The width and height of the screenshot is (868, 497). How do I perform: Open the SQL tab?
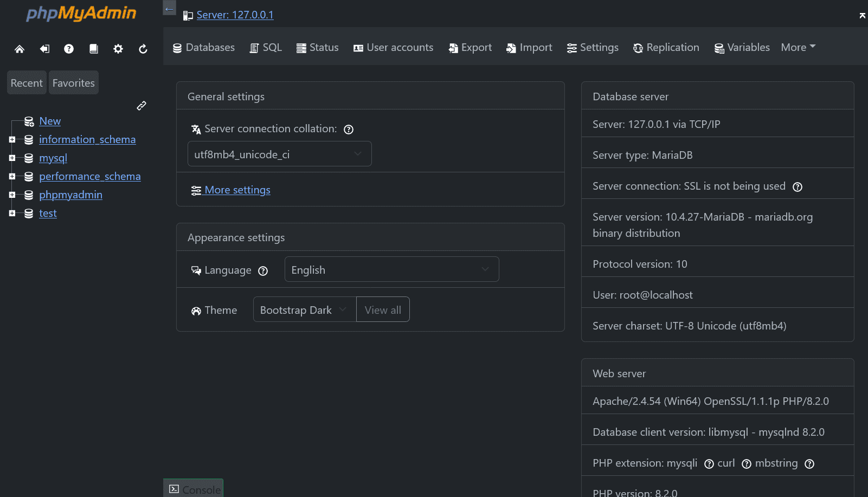(266, 48)
